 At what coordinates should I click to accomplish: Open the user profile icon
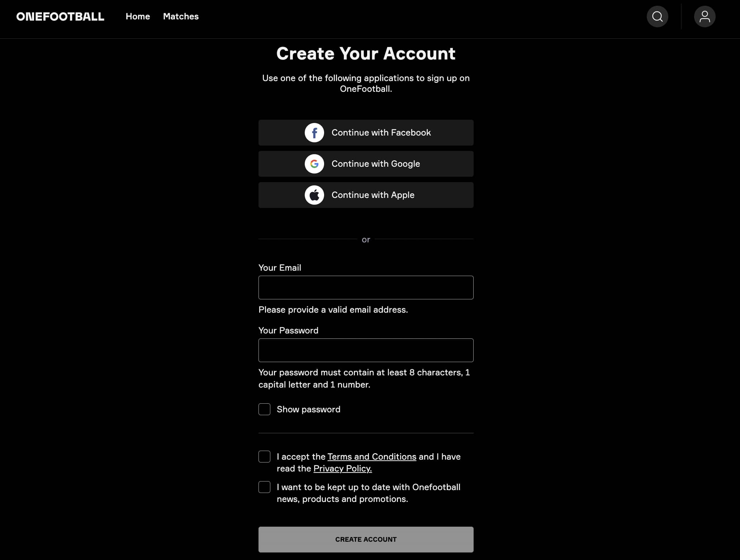[x=705, y=16]
